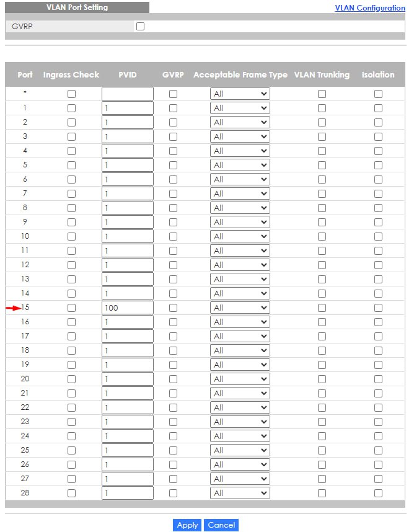Check Ingress Check for port 15

pyautogui.click(x=71, y=308)
